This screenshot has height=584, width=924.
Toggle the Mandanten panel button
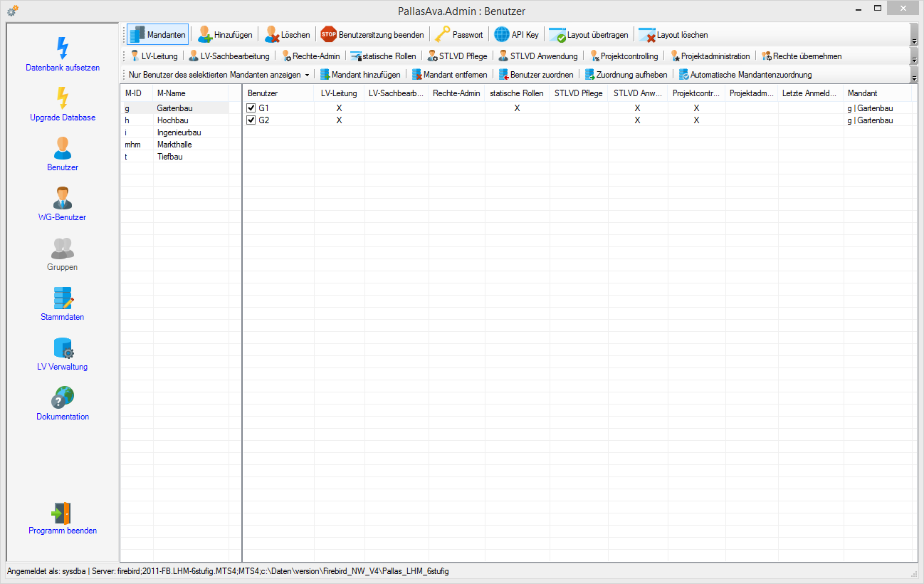pyautogui.click(x=158, y=34)
